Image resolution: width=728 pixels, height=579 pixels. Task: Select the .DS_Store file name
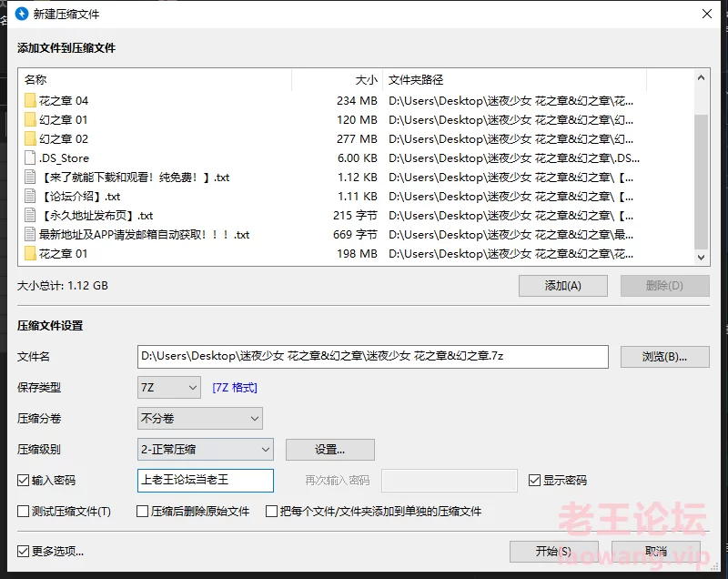tap(64, 158)
